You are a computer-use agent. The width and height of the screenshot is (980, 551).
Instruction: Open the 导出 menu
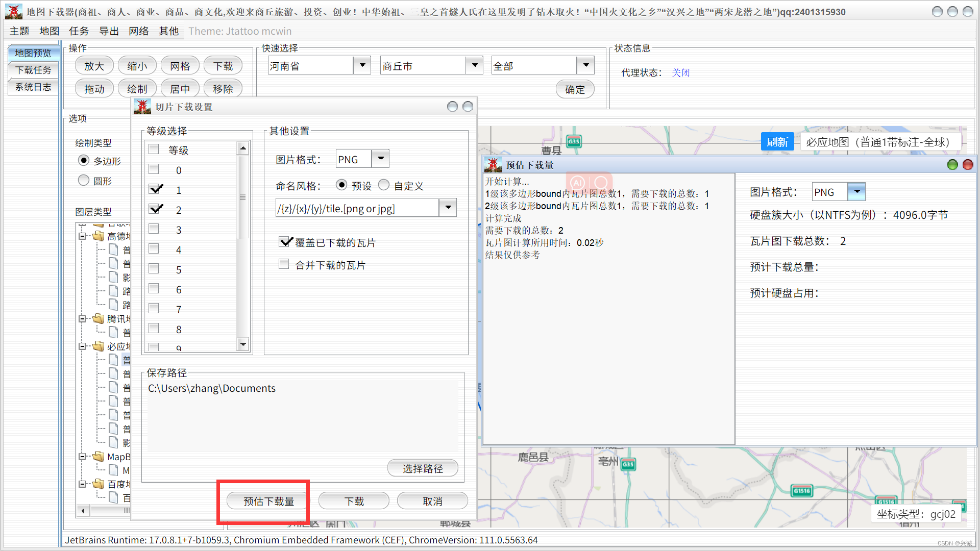tap(109, 31)
